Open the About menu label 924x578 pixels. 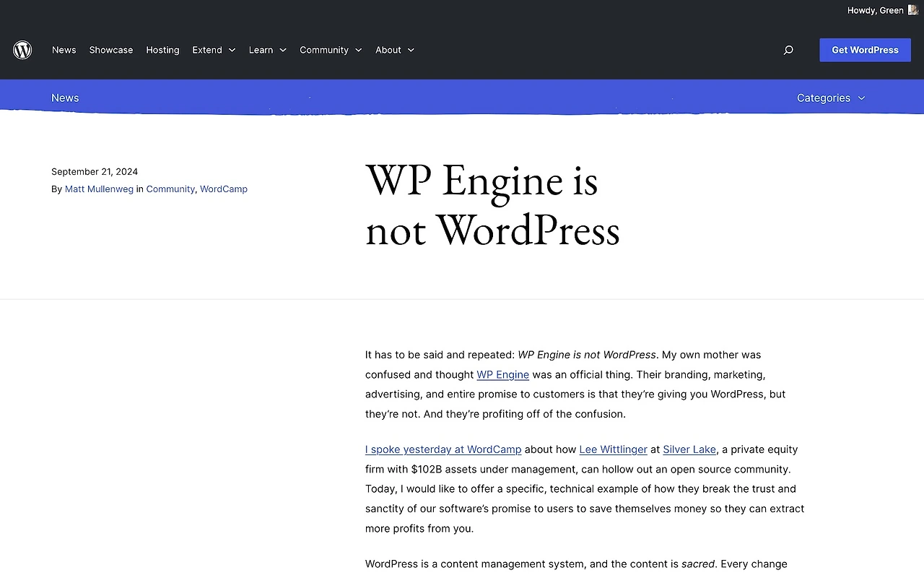(388, 50)
